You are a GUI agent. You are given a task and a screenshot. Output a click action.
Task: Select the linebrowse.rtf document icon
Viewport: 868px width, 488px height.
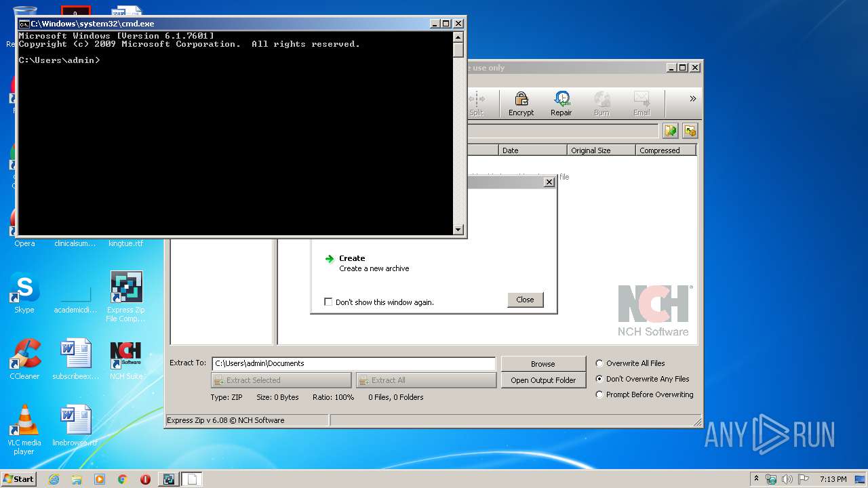click(75, 426)
